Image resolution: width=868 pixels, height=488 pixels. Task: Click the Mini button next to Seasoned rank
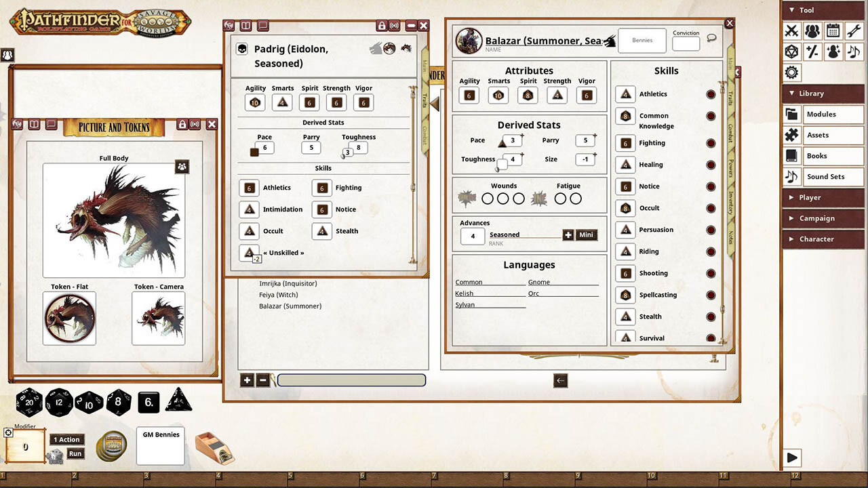point(585,235)
